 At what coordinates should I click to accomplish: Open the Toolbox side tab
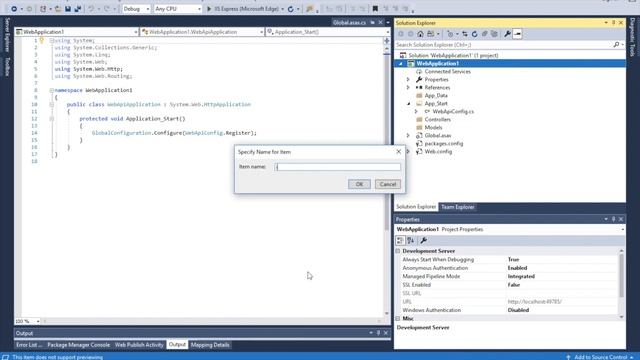tap(7, 66)
